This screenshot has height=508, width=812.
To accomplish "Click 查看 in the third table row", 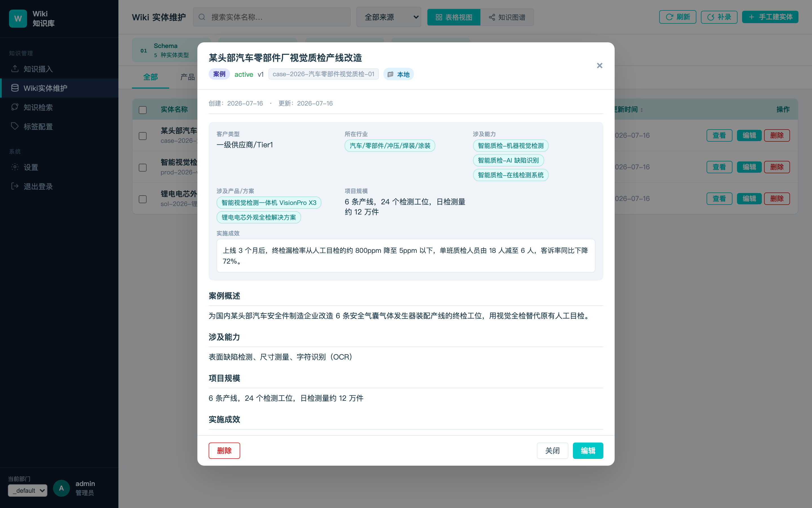I will [719, 199].
